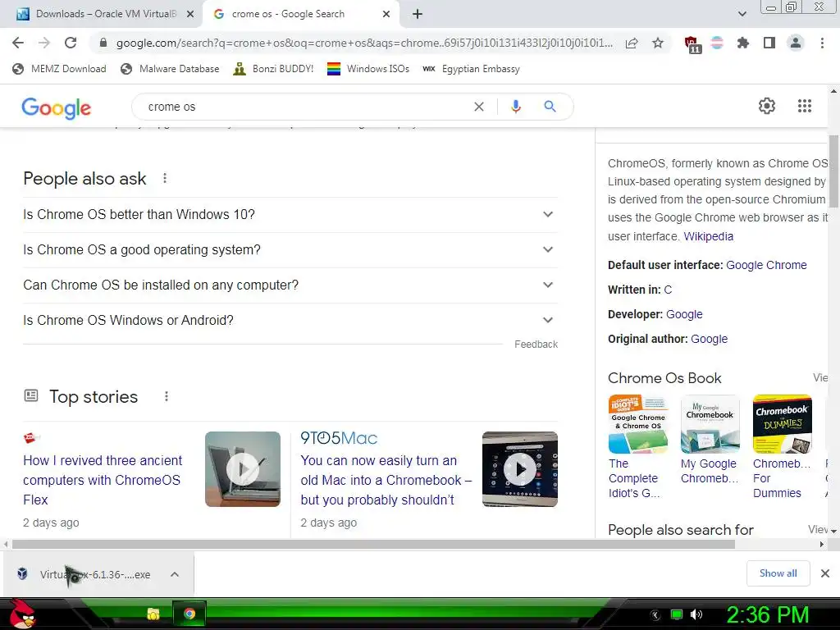Open 'The Complete Idiot's Guide' book cover
Viewport: 840px width, 630px height.
[638, 424]
